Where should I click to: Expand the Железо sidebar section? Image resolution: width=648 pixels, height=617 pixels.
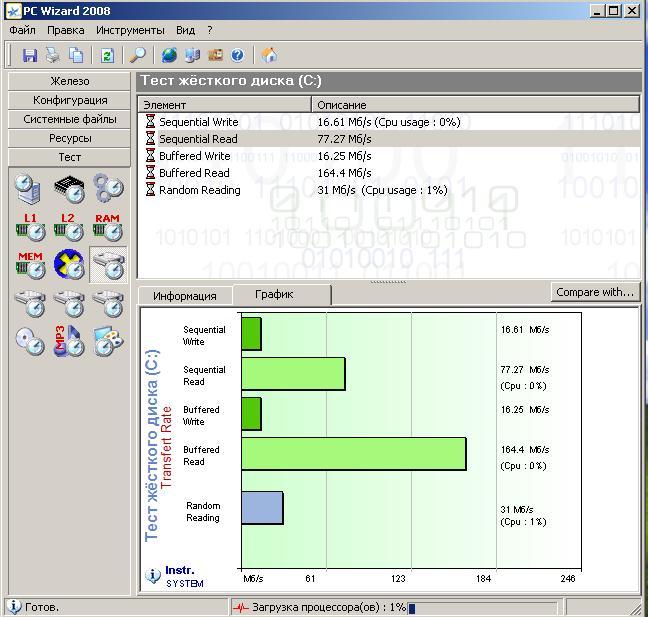[69, 81]
